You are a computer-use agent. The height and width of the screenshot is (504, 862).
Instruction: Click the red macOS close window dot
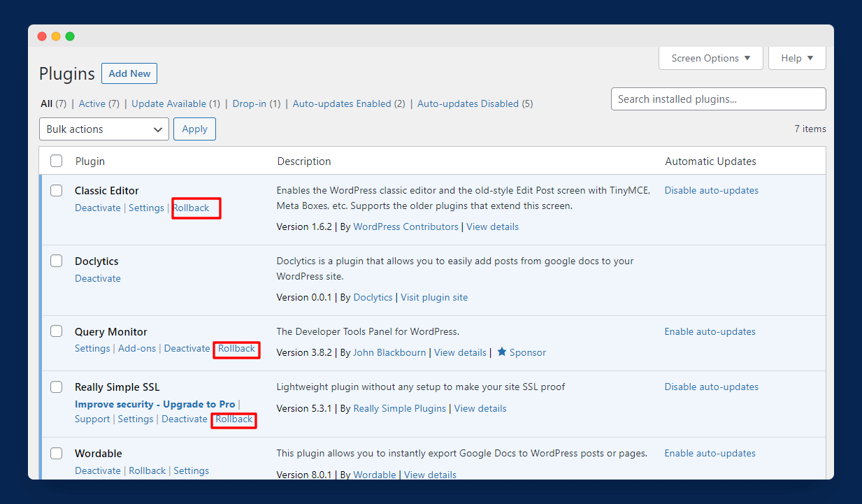tap(42, 36)
